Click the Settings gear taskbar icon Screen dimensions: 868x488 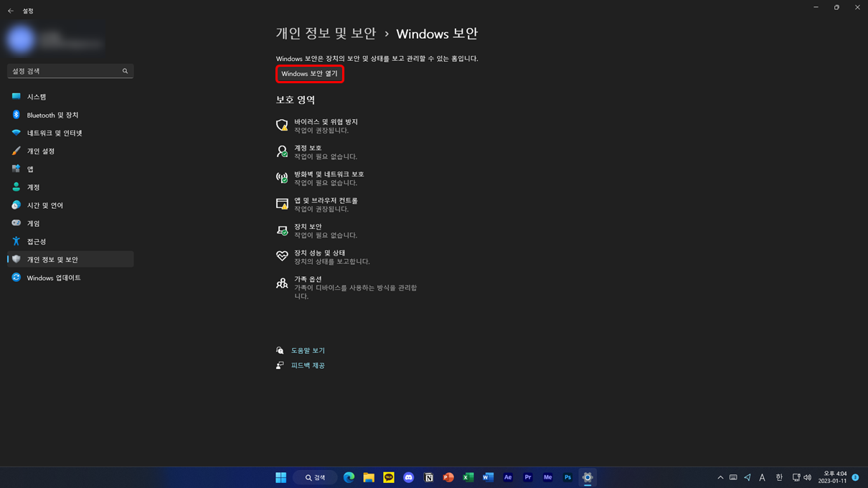587,477
